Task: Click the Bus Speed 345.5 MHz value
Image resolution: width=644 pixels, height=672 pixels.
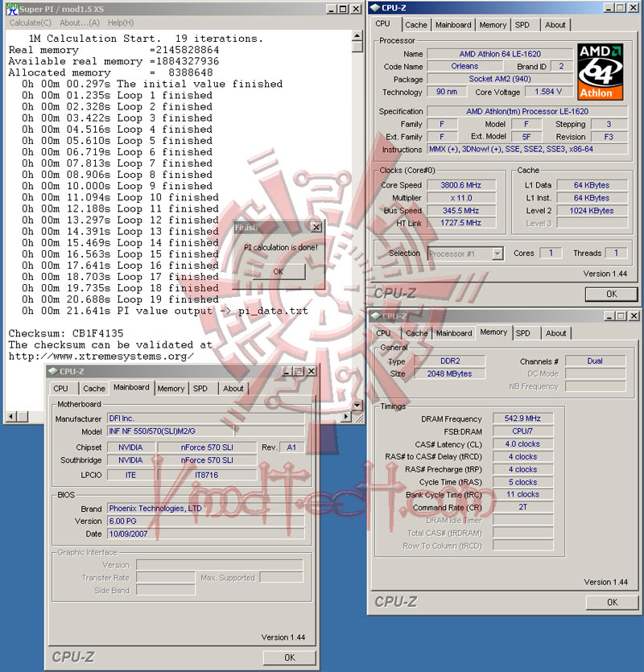Action: [461, 210]
